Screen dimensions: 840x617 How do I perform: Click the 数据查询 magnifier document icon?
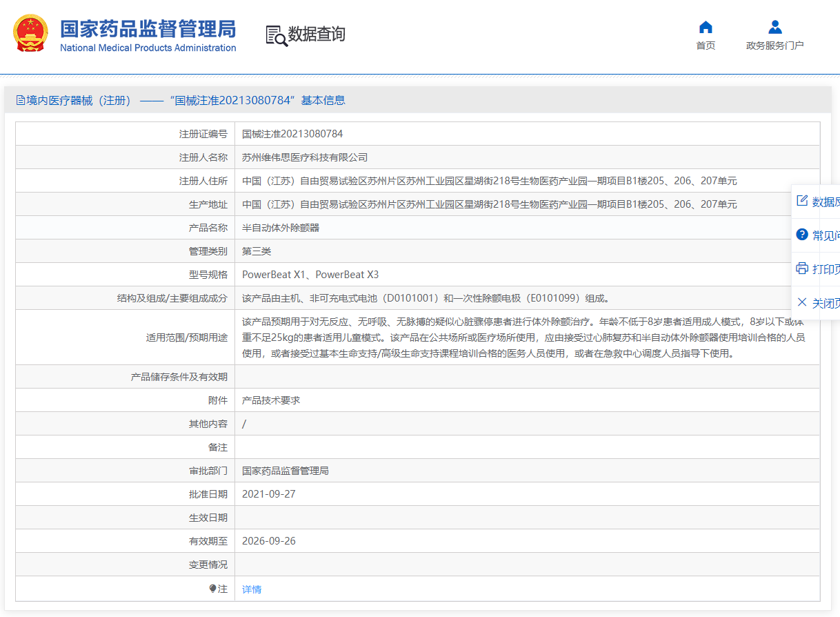click(277, 35)
